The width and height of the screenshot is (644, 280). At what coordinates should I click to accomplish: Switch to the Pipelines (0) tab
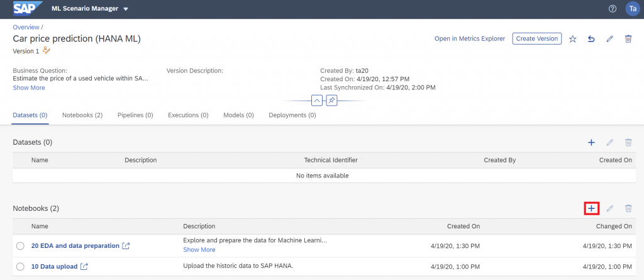point(135,115)
